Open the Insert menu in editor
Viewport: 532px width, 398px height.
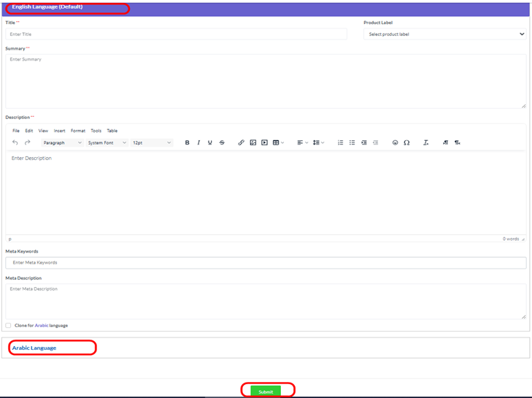pos(59,131)
